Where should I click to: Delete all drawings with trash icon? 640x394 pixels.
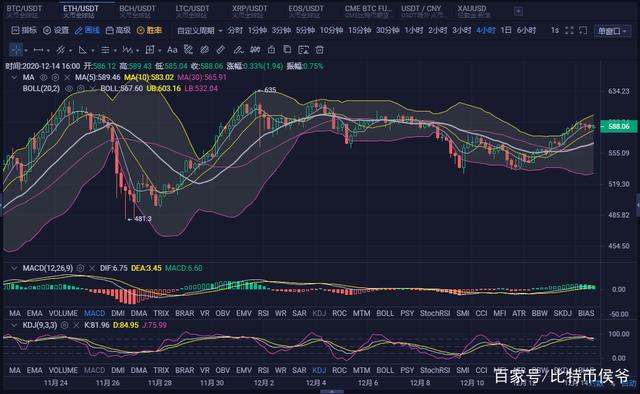(x=320, y=50)
